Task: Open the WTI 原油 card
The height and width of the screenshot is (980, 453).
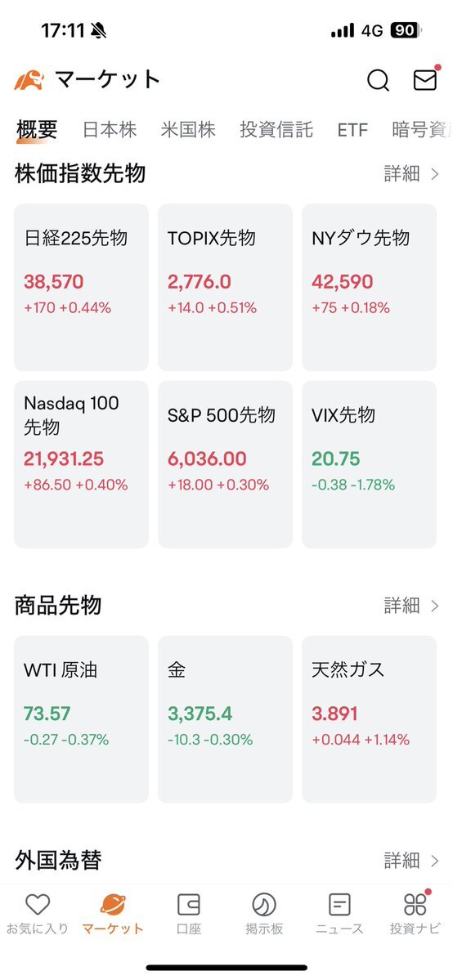Action: 81,719
